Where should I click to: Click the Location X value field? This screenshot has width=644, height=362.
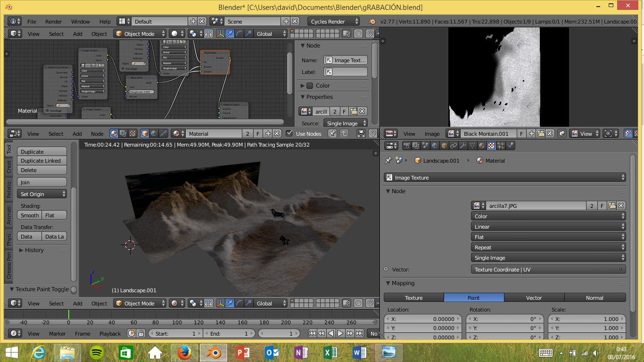[x=422, y=319]
